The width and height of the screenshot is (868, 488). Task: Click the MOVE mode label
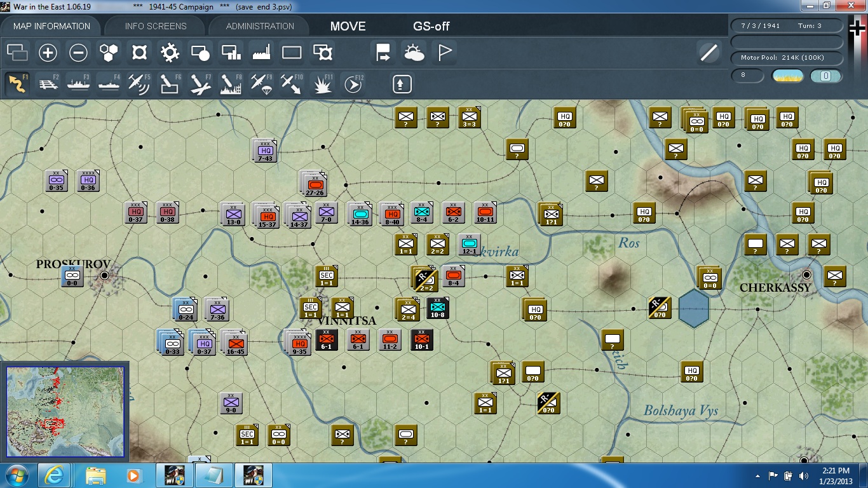(348, 26)
